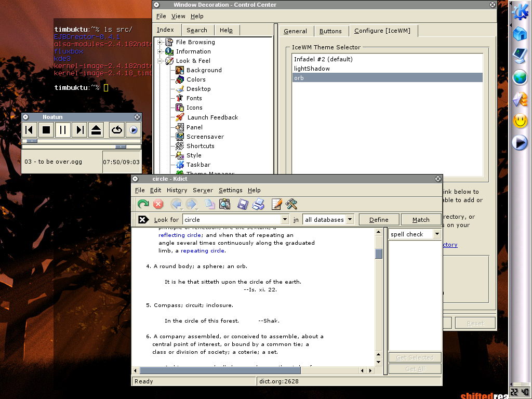Click Noatun blue playlist icon button
532x399 pixels.
tap(134, 130)
